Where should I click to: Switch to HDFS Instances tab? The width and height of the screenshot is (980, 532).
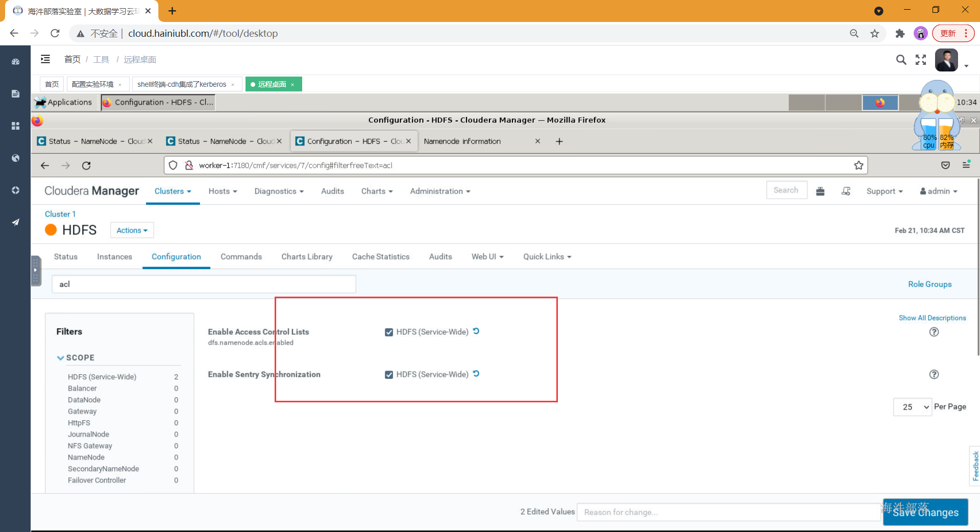coord(114,257)
